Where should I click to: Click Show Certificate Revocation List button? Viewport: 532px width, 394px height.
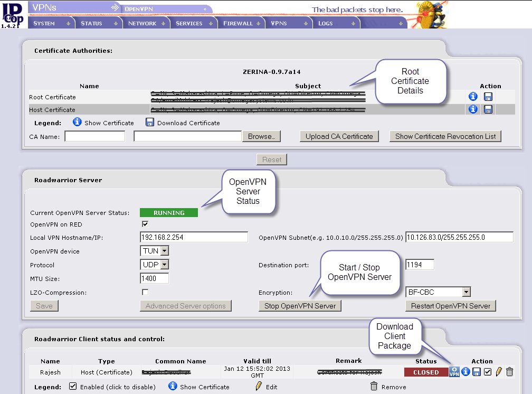445,137
